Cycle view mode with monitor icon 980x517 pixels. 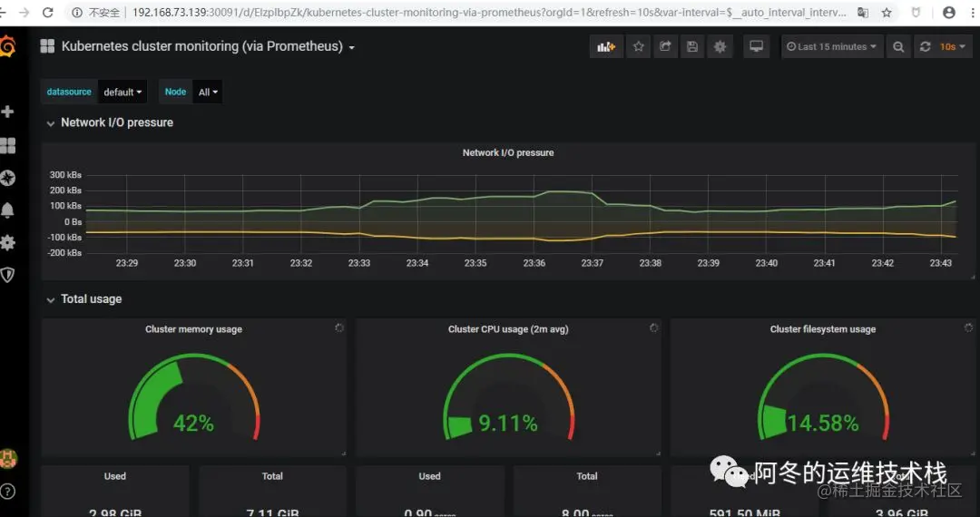(756, 47)
